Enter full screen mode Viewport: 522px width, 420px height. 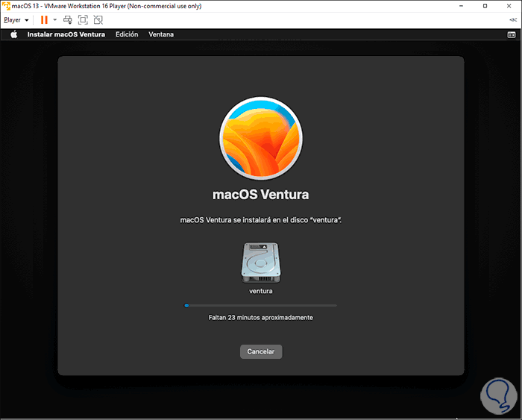[83, 20]
